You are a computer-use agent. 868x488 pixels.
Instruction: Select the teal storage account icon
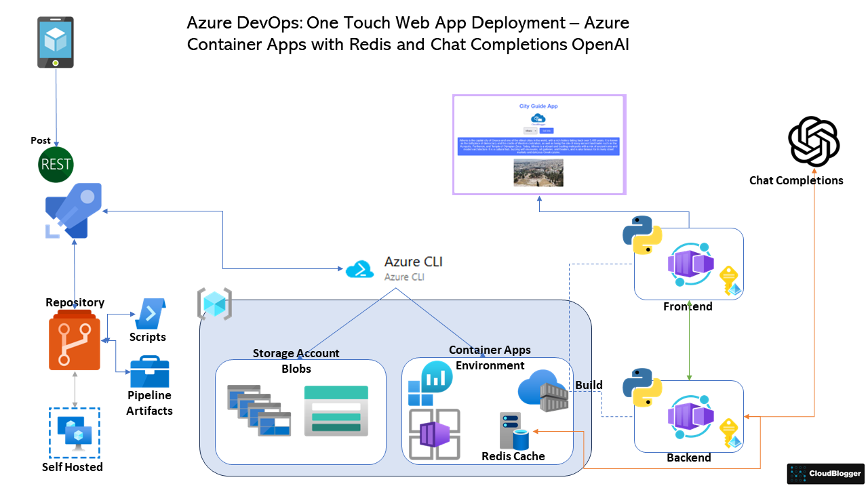(x=336, y=411)
